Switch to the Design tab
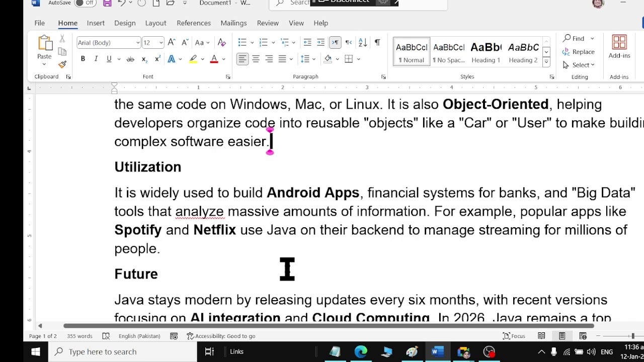The image size is (644, 362). tap(125, 23)
